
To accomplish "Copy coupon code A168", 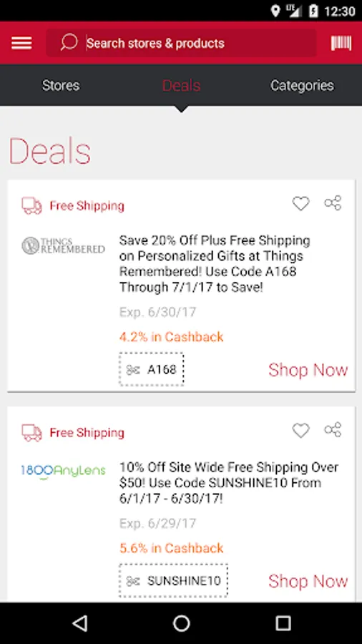I will (152, 369).
